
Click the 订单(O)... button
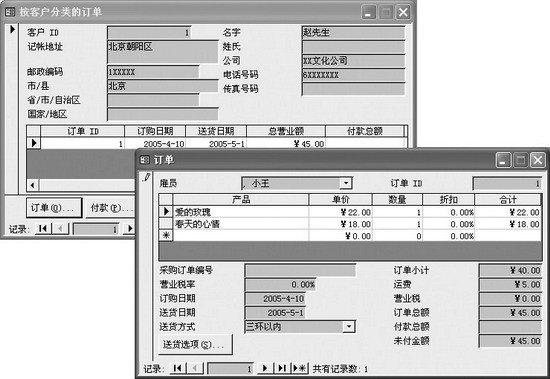[54, 208]
